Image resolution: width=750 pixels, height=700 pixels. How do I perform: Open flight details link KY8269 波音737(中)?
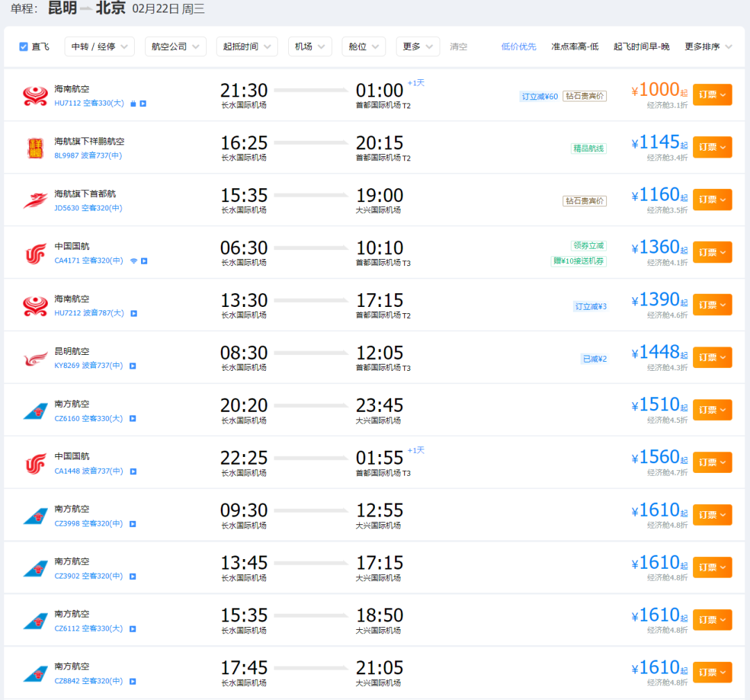(x=88, y=365)
